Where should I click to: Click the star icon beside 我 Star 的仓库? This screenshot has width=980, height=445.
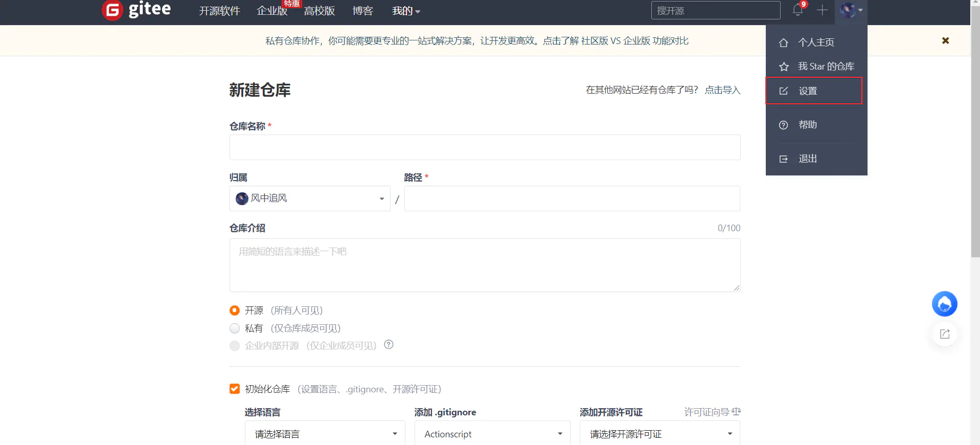pos(784,67)
